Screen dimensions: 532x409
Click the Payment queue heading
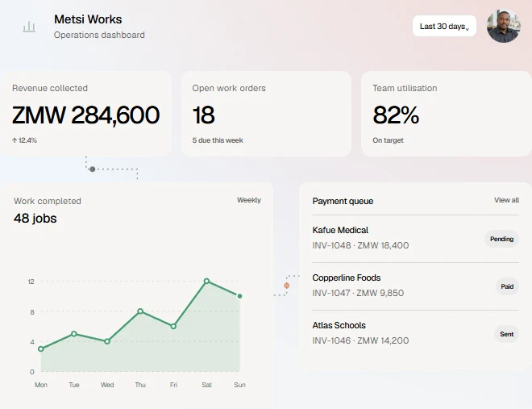click(343, 201)
